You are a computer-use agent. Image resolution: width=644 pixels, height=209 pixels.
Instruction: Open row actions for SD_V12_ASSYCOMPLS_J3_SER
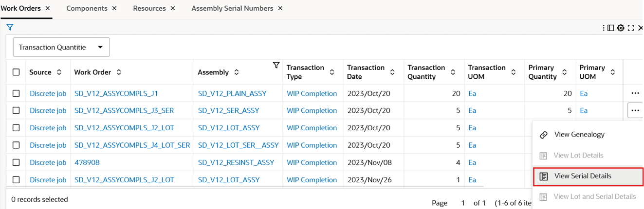tap(635, 110)
